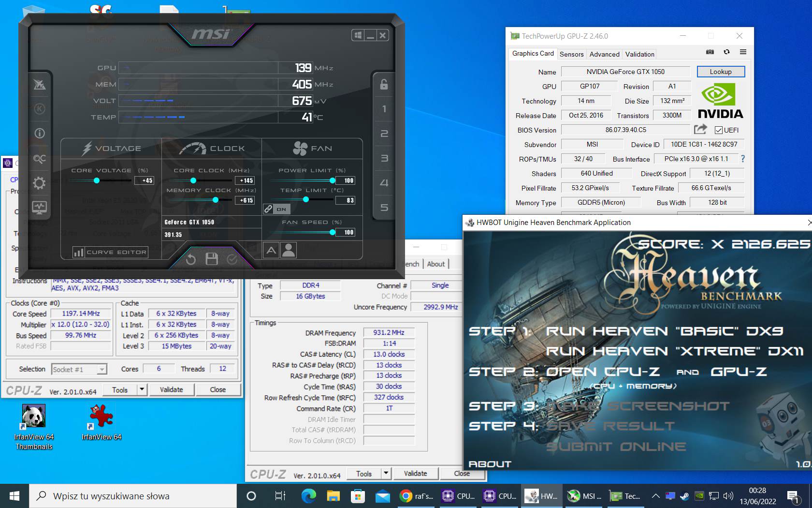The image size is (812, 508).
Task: Open GPU-Z hamburger menu
Action: (743, 52)
